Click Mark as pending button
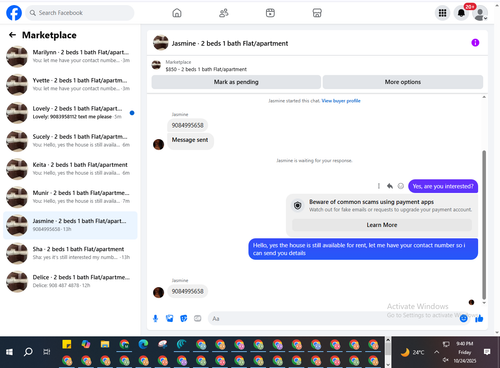 [236, 82]
